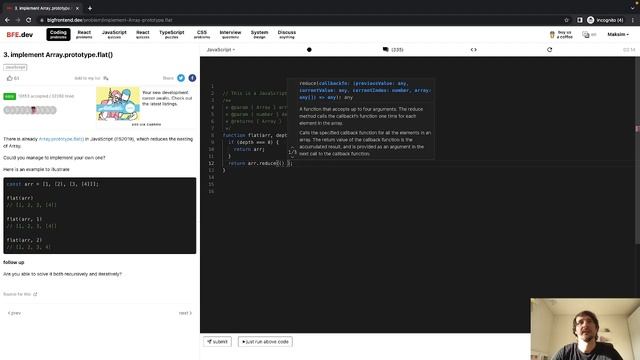Click the 'function flat(arr, depth' line in editor
The width and height of the screenshot is (640, 360).
pos(255,135)
